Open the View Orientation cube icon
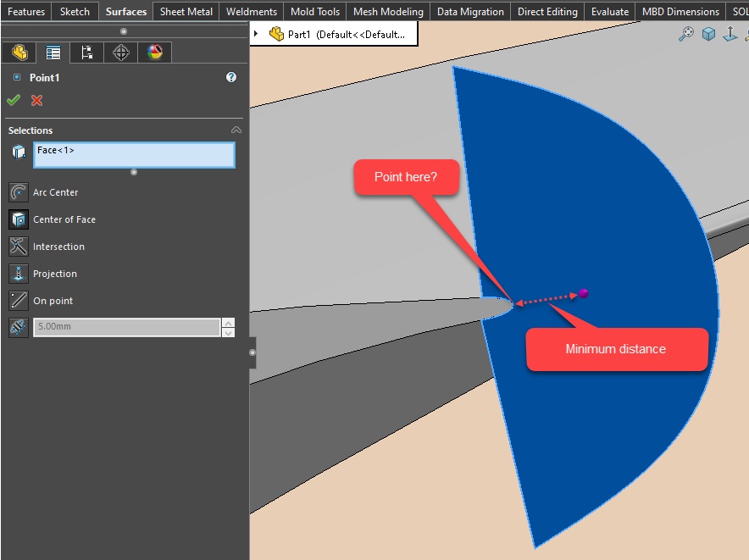749x560 pixels. click(x=708, y=34)
